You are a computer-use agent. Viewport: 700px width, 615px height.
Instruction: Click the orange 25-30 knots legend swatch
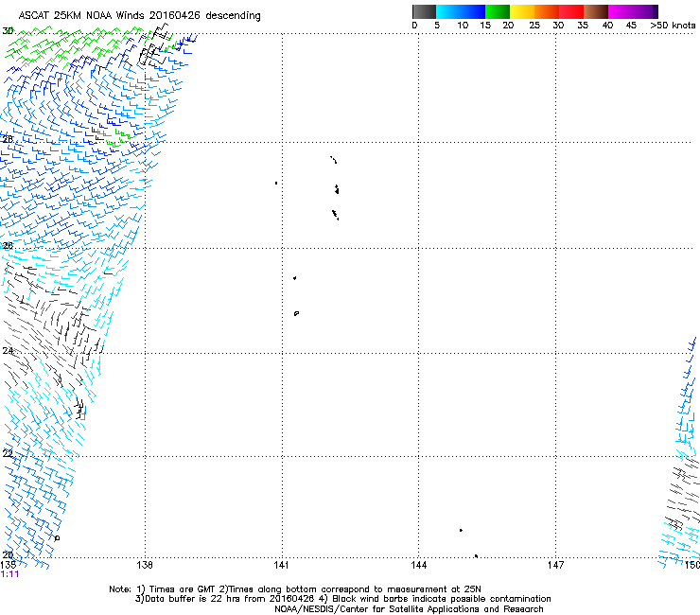pos(547,11)
